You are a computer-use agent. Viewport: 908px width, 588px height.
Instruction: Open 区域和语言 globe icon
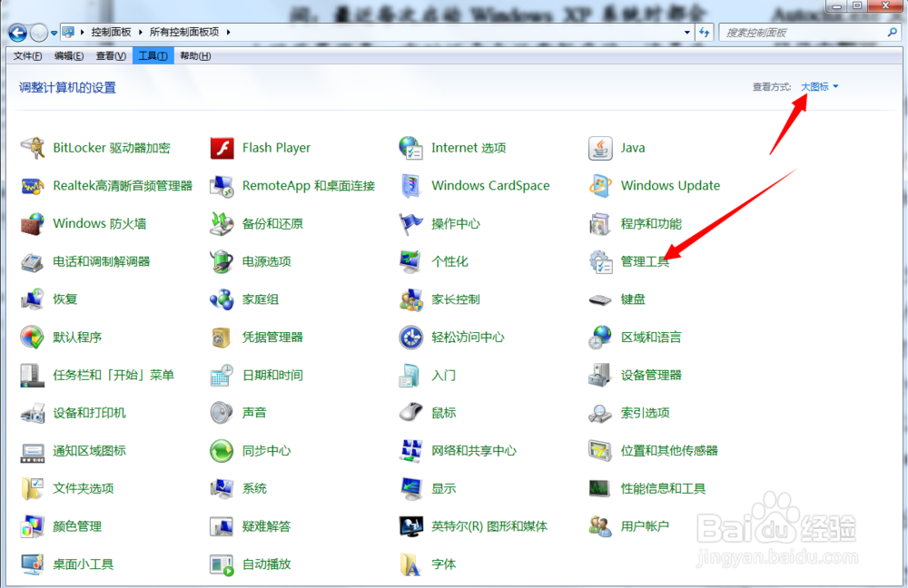point(600,337)
